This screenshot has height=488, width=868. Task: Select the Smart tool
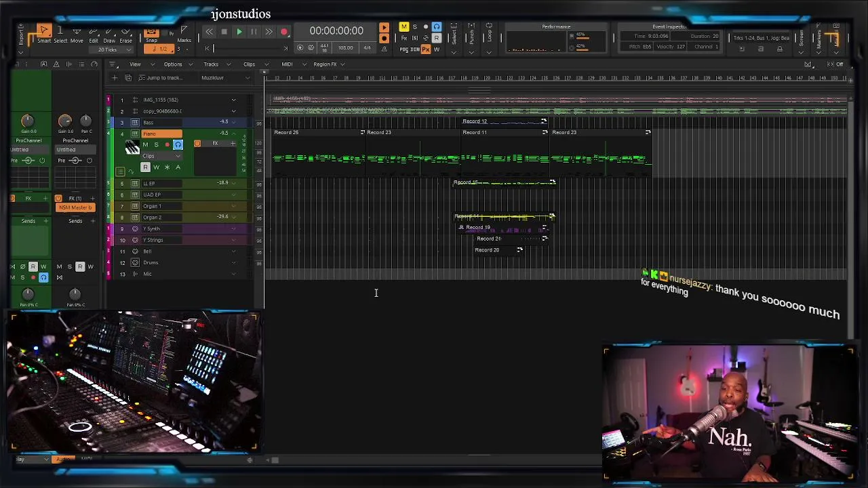[43, 34]
